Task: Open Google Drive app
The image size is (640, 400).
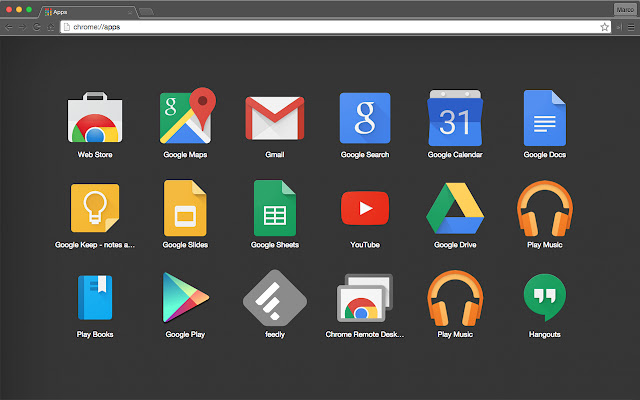Action: click(455, 208)
